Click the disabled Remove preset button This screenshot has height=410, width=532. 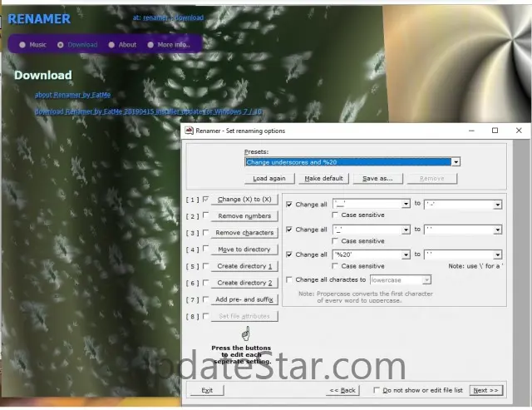(x=432, y=178)
